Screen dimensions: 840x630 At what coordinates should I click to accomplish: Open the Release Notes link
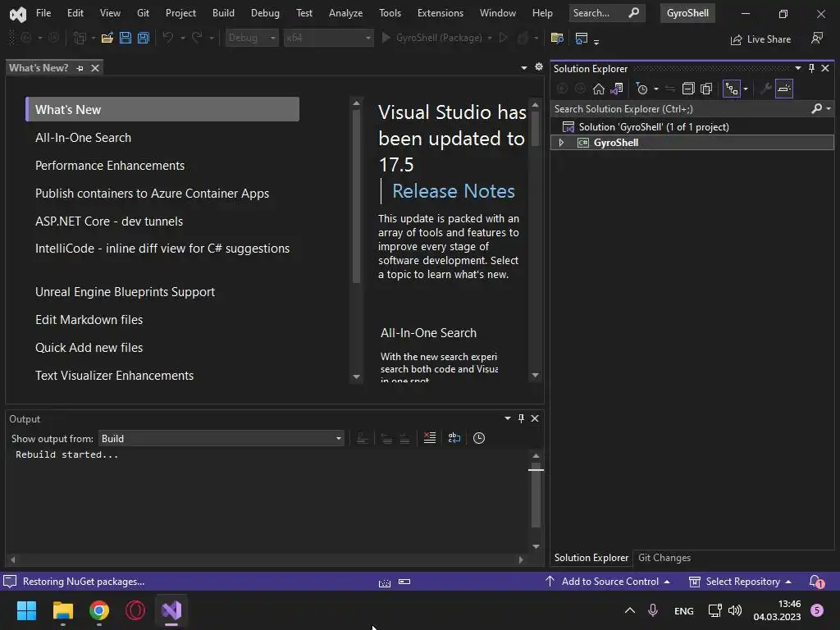[x=453, y=191]
